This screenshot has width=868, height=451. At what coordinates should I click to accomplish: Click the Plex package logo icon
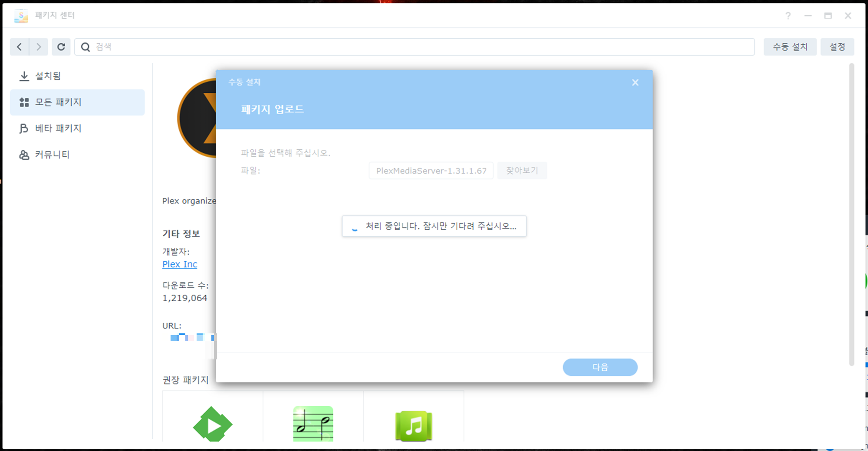(x=197, y=118)
